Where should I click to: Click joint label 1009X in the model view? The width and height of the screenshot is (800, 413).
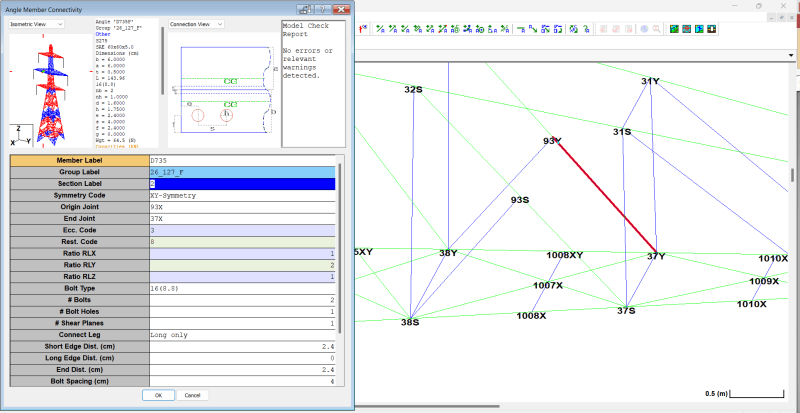764,281
